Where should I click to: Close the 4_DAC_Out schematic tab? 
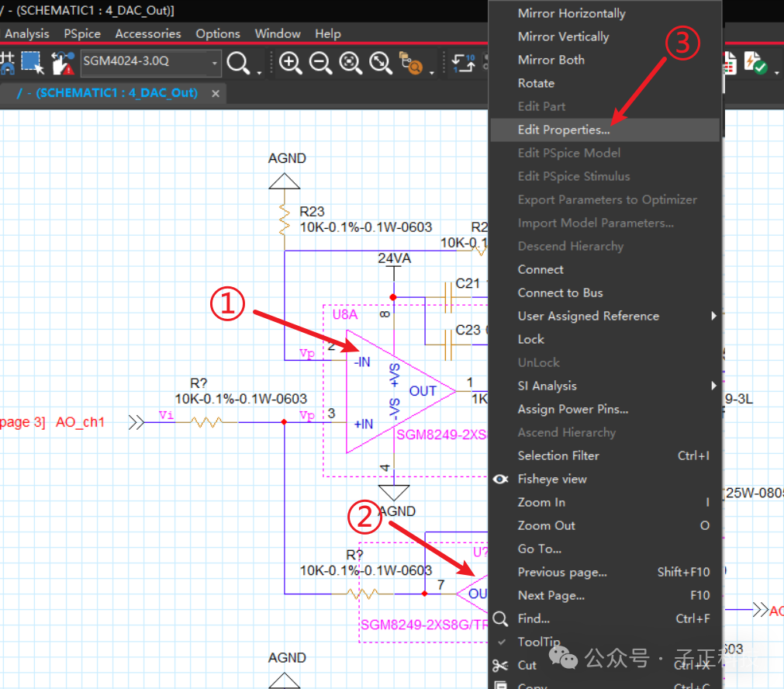pyautogui.click(x=216, y=94)
